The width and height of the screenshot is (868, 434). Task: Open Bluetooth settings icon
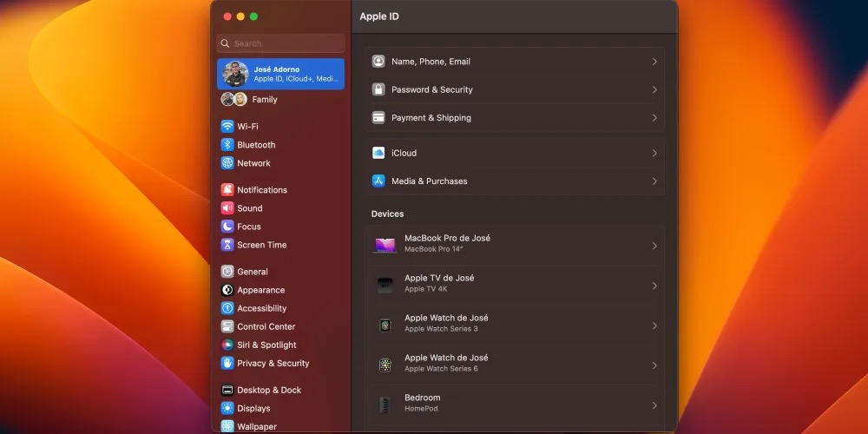point(227,145)
